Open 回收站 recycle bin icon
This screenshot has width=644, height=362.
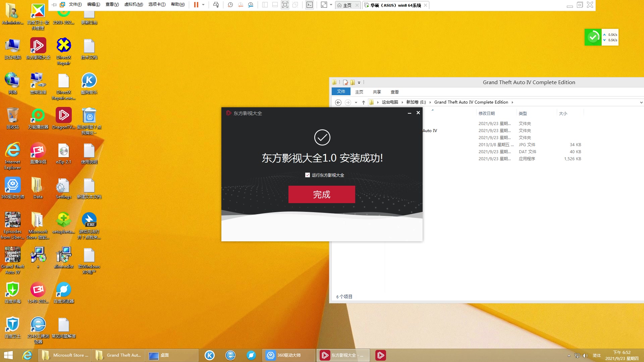click(12, 119)
